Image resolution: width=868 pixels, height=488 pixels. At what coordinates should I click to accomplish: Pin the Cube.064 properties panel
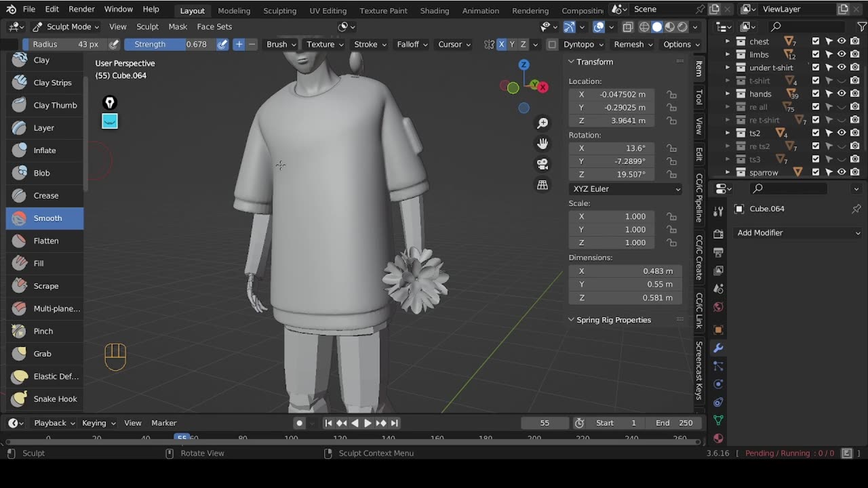(856, 209)
